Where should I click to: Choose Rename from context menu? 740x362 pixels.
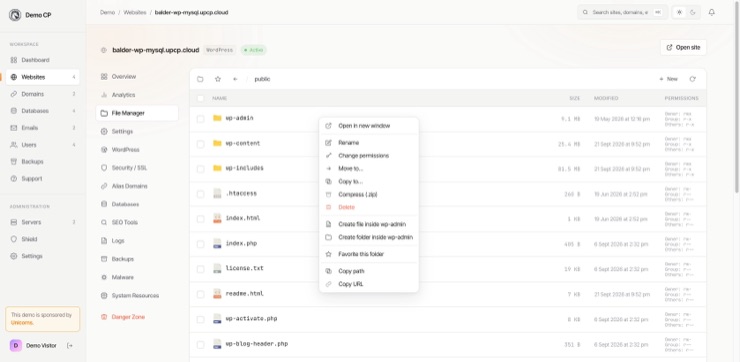coord(369,143)
